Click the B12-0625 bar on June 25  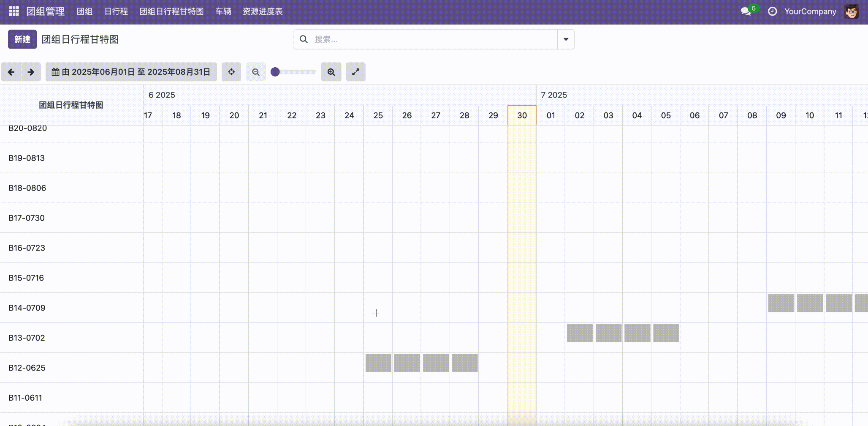(x=378, y=363)
